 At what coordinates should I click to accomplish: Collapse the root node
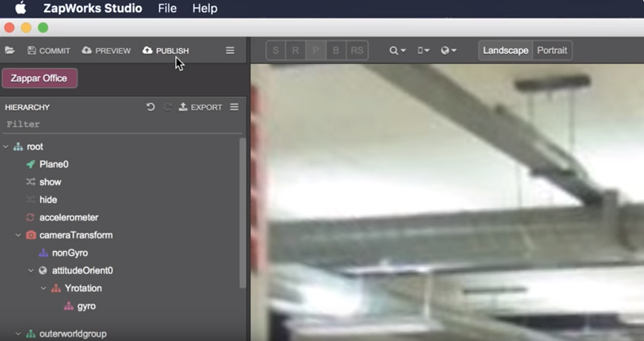click(6, 147)
